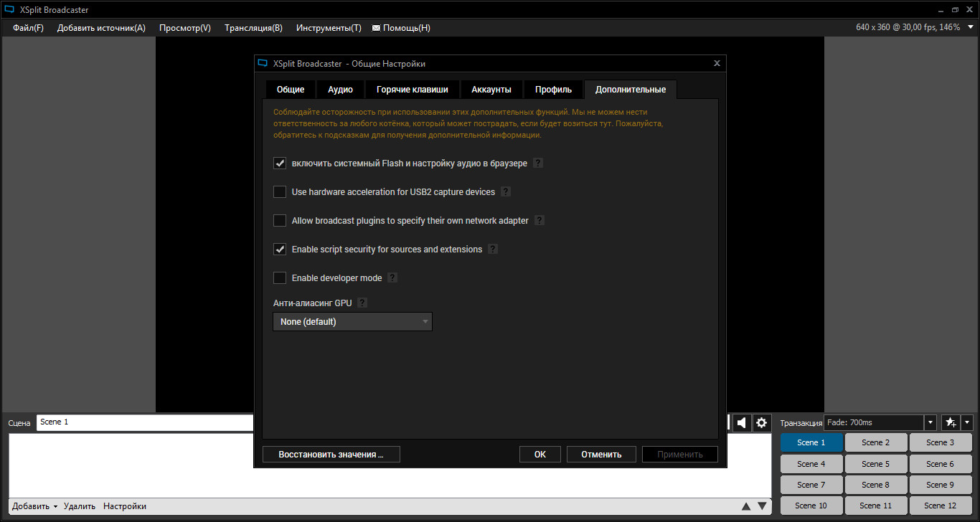Show help for system Flash option
Screen dimensions: 980x522
pyautogui.click(x=538, y=163)
